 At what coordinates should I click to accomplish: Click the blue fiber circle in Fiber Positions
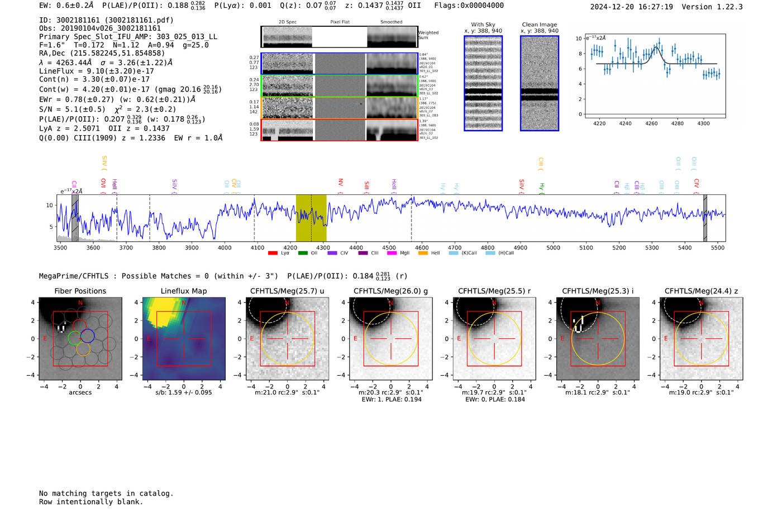click(88, 336)
